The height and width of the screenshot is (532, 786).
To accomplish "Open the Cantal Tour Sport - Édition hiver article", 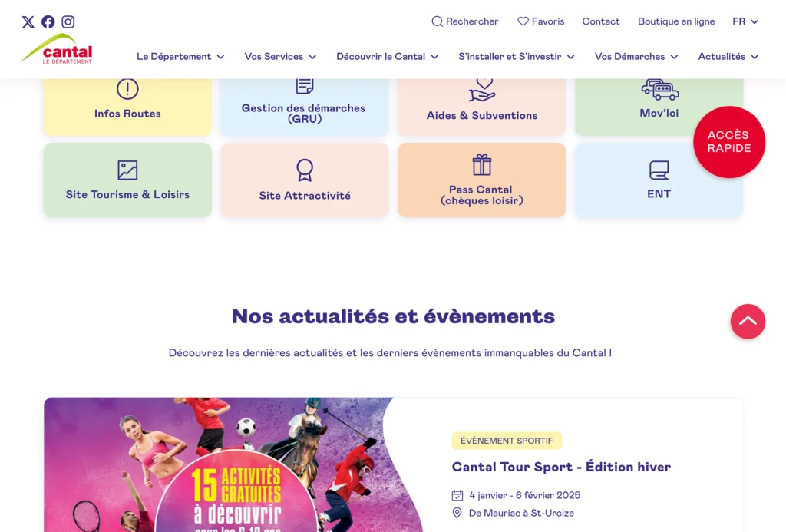I will coord(561,467).
